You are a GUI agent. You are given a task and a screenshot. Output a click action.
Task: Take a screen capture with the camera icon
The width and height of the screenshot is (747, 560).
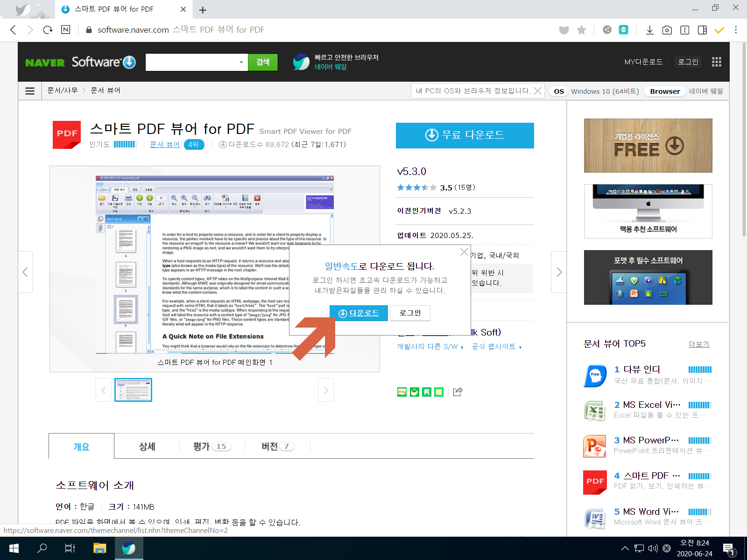click(667, 30)
